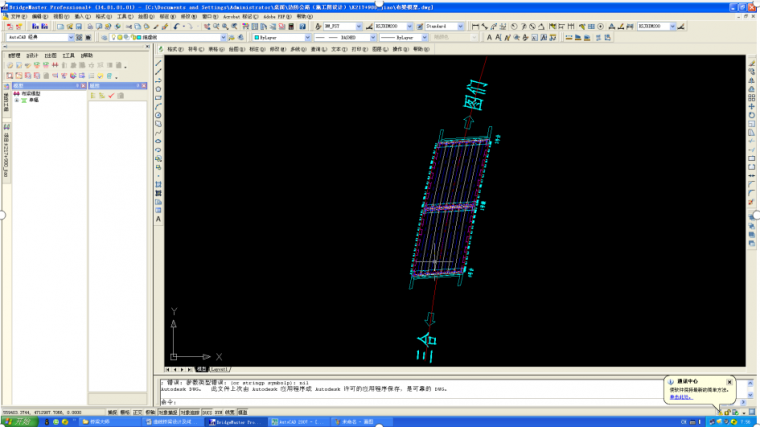Toggle DUCS in status bar
This screenshot has width=760, height=427.
coord(207,412)
